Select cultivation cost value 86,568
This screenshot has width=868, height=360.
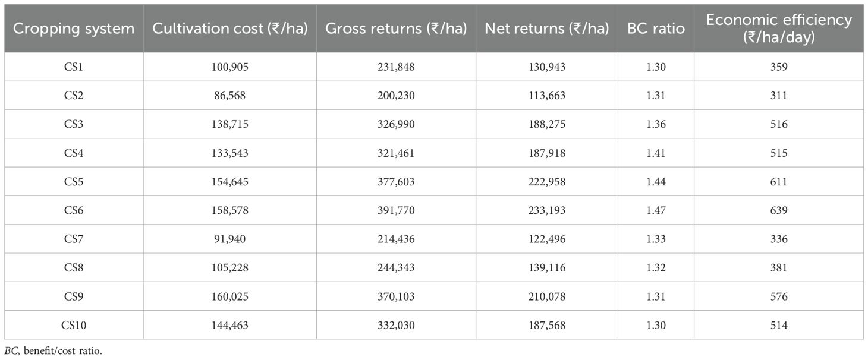tap(229, 96)
